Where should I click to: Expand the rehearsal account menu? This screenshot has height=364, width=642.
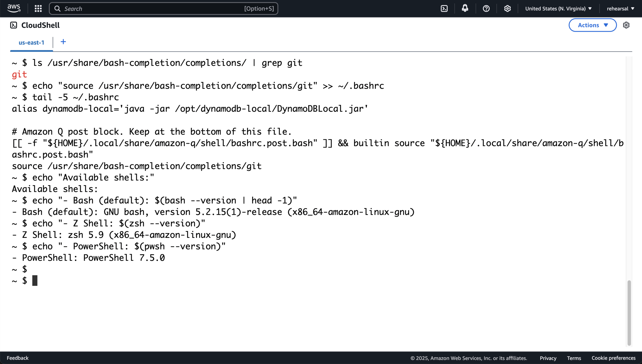pyautogui.click(x=620, y=9)
